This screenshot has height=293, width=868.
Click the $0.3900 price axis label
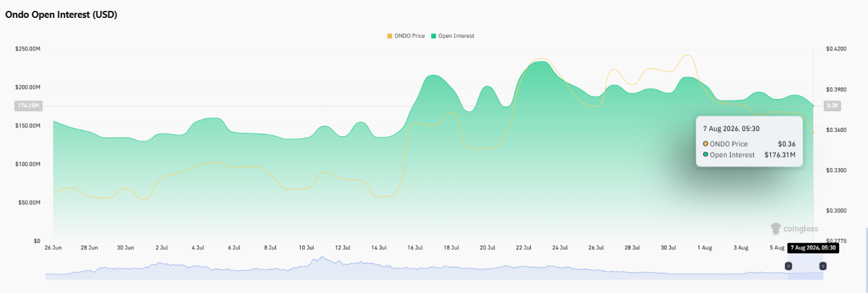(836, 90)
